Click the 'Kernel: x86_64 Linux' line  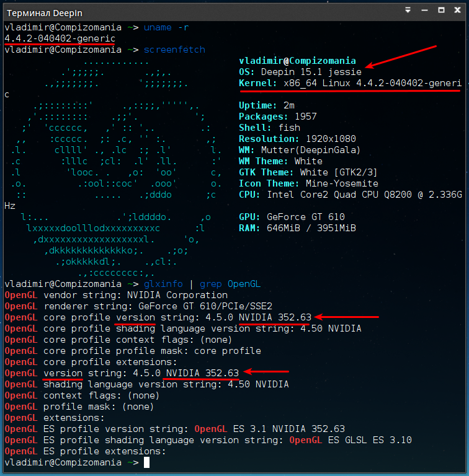(350, 83)
